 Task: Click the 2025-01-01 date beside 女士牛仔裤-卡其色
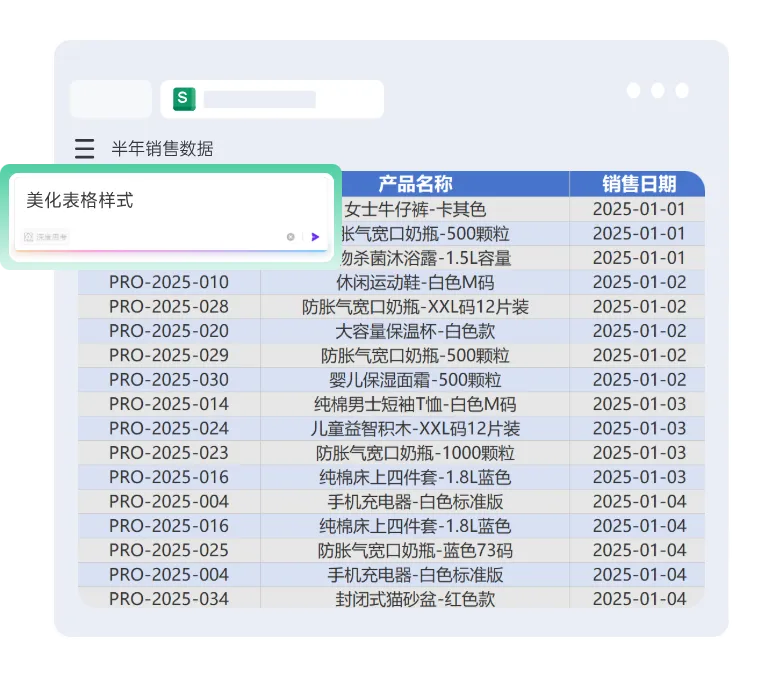[638, 209]
